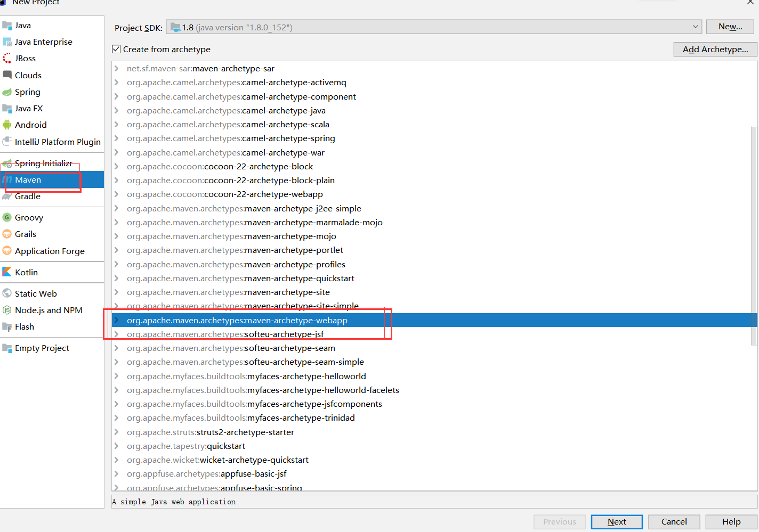Close the New Project dialog

point(750,2)
